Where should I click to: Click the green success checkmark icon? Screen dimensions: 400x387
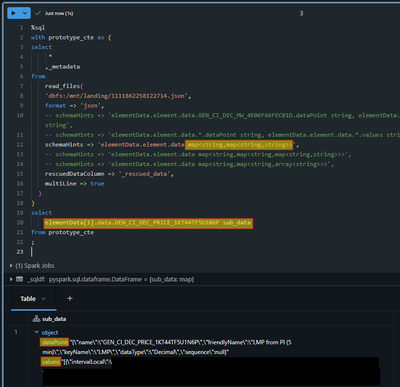click(38, 13)
